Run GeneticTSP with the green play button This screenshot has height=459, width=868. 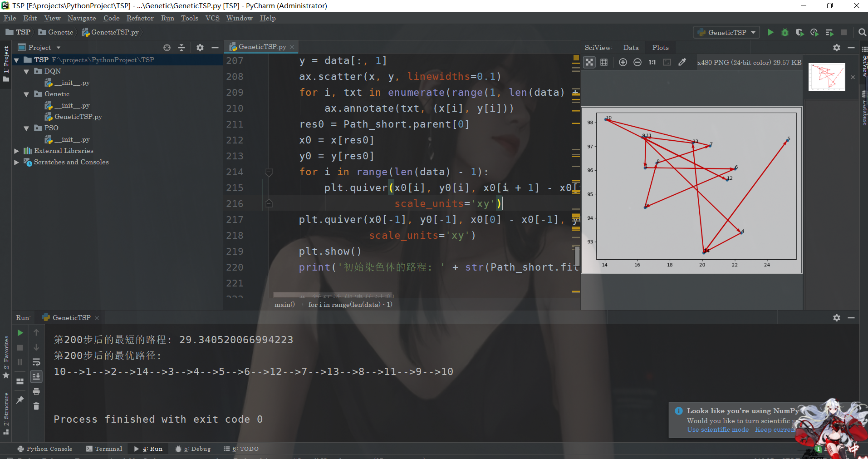coord(770,32)
